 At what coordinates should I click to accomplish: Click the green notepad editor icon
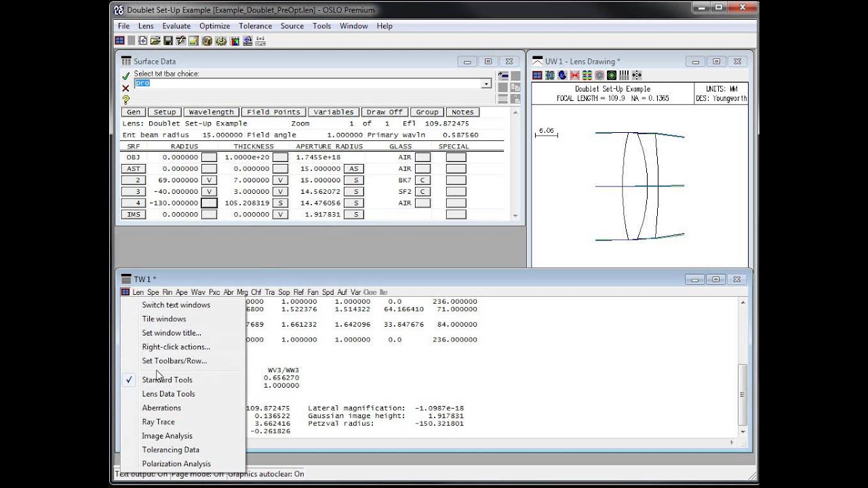[x=193, y=41]
